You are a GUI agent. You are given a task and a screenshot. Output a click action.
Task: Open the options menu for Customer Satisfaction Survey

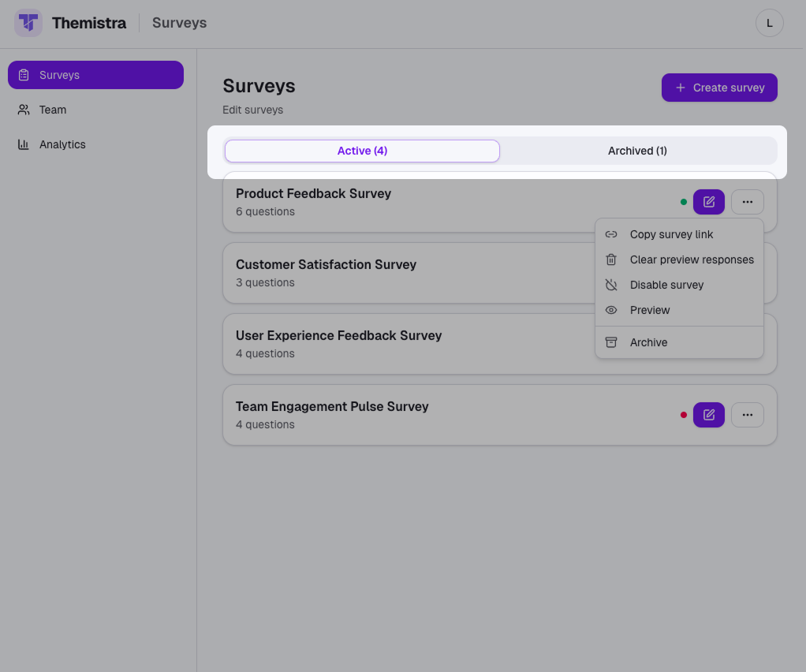point(747,272)
